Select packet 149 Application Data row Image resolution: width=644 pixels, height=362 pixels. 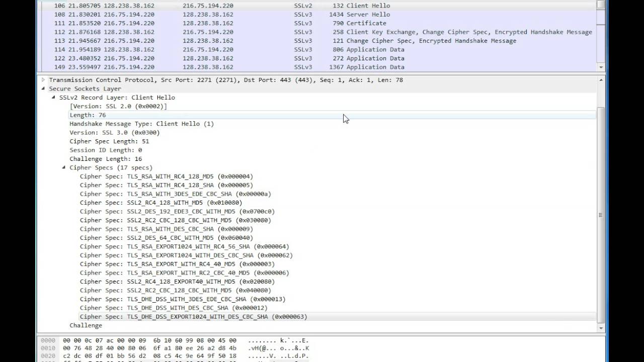point(317,67)
